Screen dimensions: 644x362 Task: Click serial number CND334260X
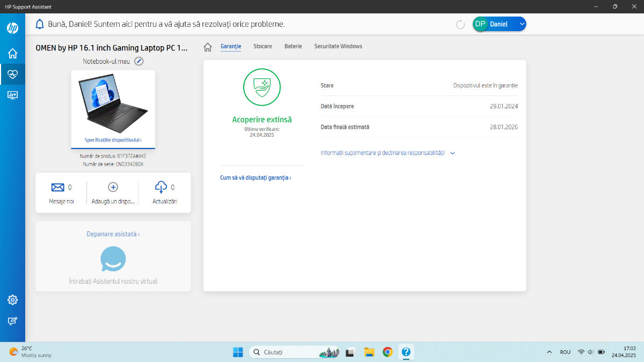(129, 164)
